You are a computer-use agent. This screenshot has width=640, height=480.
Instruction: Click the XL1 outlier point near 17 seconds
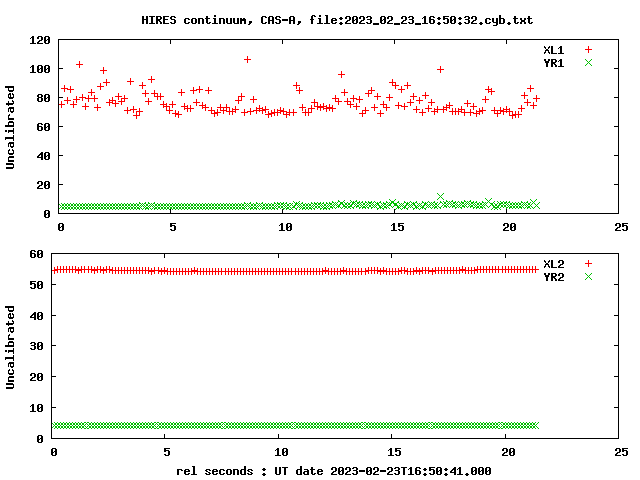[x=440, y=69]
